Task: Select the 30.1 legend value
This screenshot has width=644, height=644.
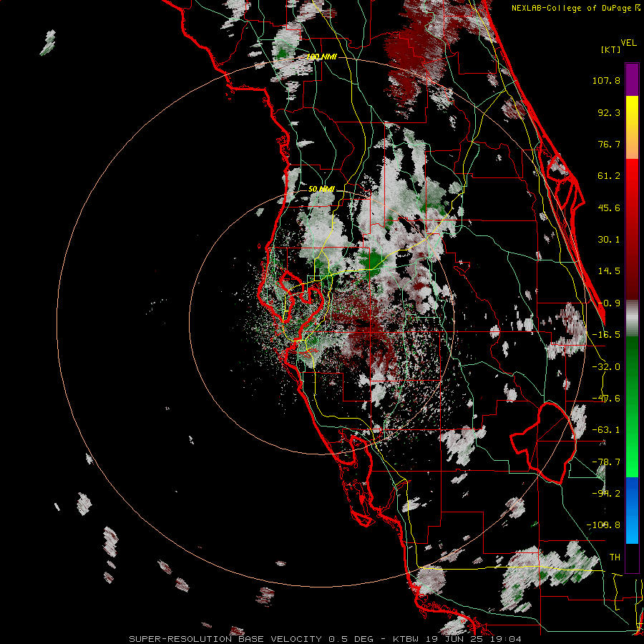Action: 609,240
